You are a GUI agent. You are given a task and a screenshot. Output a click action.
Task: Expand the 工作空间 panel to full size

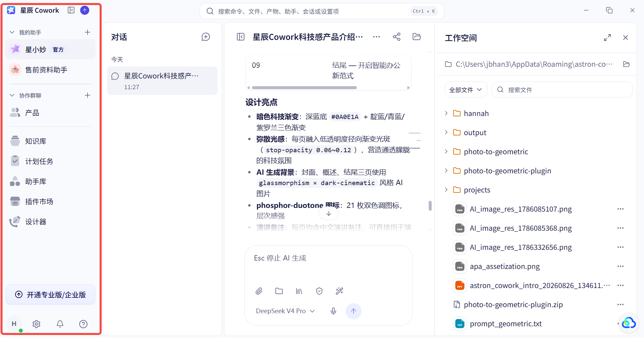(607, 38)
